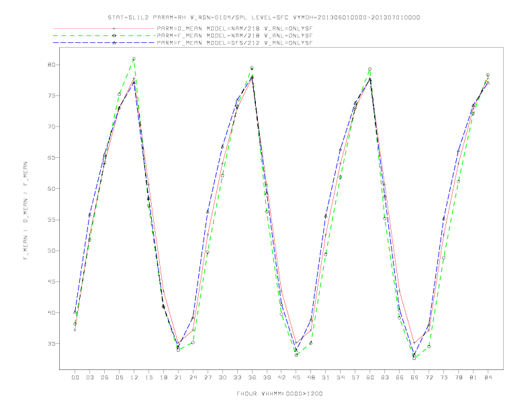Screen dimensions: 532x411
Task: Click forecast hour tick 27 on x-axis
Action: 208,377
